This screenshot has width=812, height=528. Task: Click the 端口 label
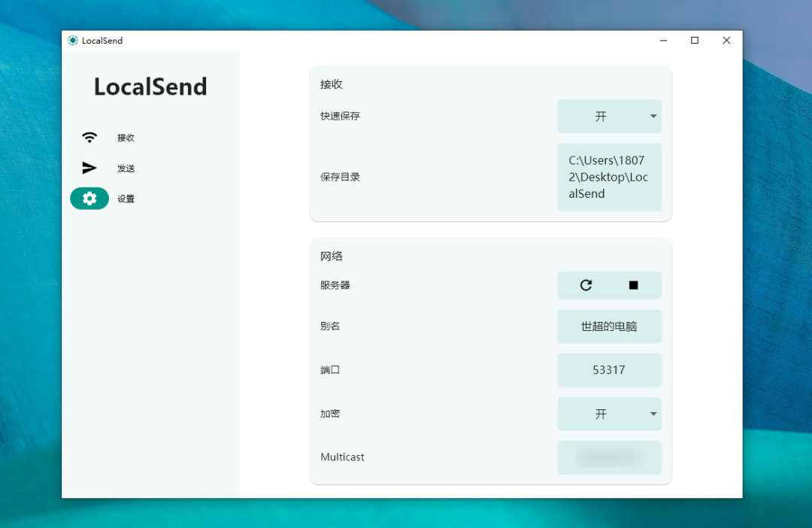tap(330, 370)
